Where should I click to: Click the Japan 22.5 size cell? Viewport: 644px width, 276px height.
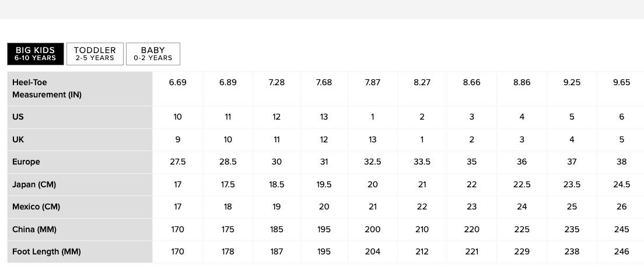521,184
